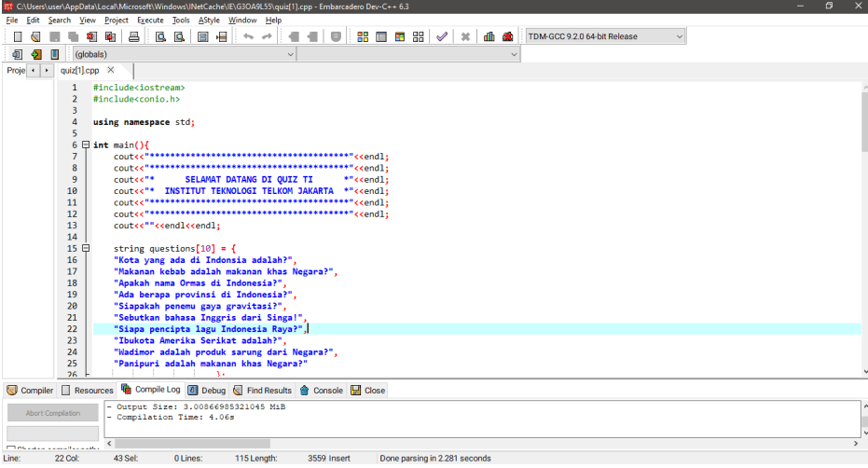The image size is (868, 468).
Task: Click the New file toolbar icon
Action: [x=18, y=36]
